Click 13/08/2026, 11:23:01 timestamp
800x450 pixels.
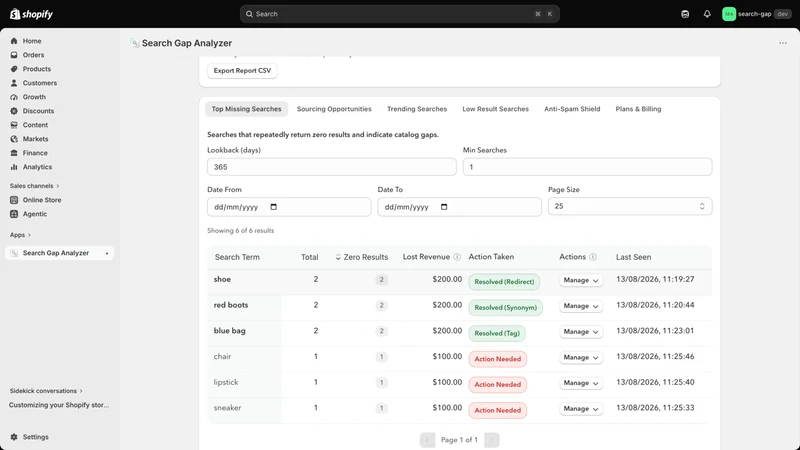[655, 331]
